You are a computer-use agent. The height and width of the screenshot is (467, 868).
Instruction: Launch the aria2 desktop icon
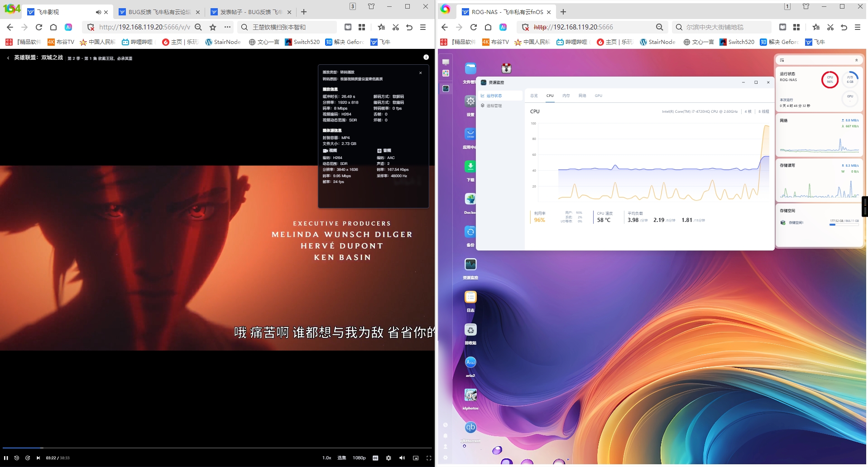[x=470, y=362]
